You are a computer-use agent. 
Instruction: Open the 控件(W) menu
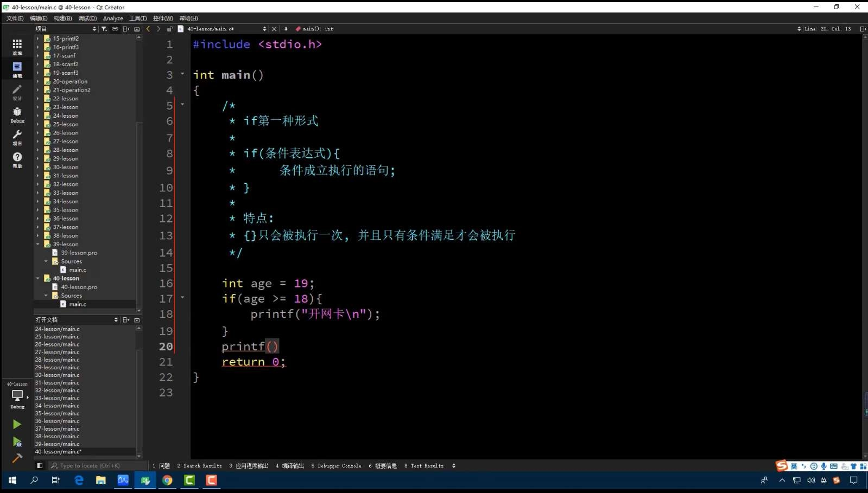163,18
